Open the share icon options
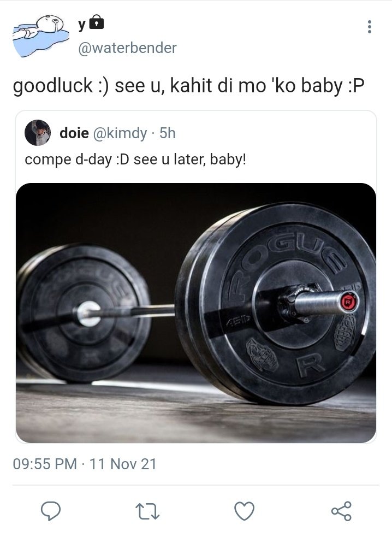The height and width of the screenshot is (537, 392). coord(341,511)
